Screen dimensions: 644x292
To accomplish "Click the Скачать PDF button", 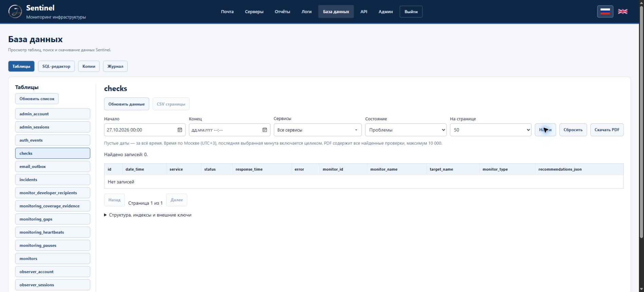I will tap(607, 130).
